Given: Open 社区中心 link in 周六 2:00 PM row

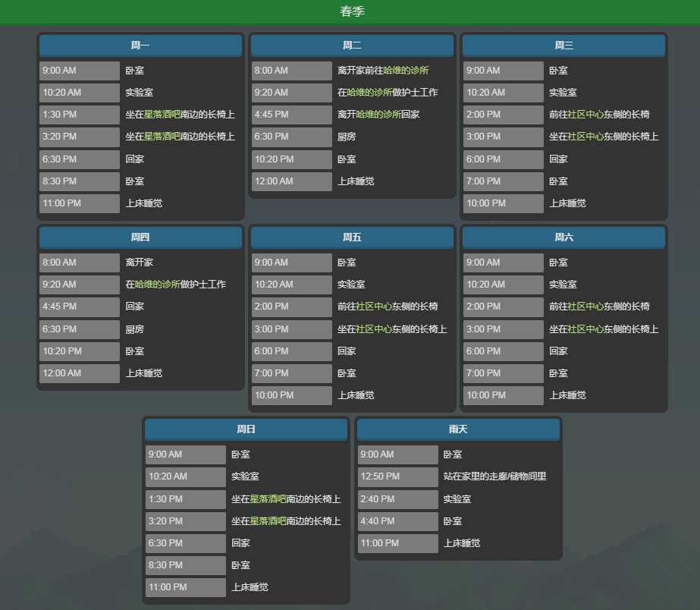Looking at the screenshot, I should (x=585, y=307).
